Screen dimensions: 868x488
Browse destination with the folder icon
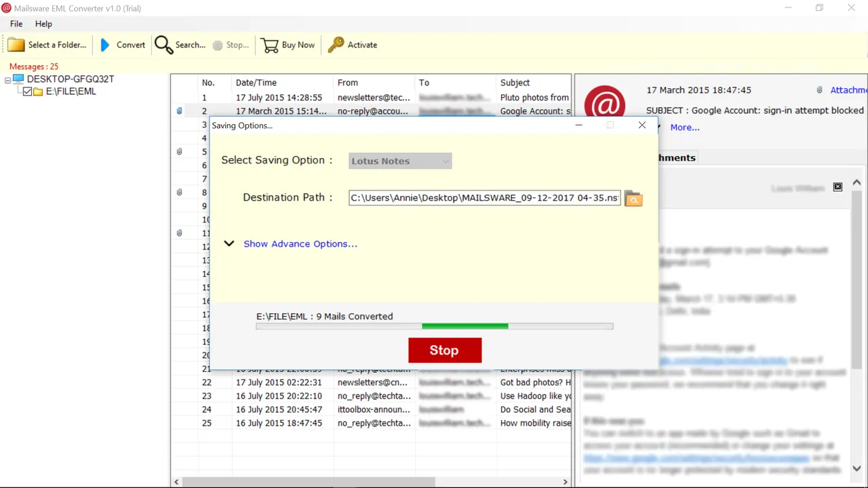coord(633,198)
